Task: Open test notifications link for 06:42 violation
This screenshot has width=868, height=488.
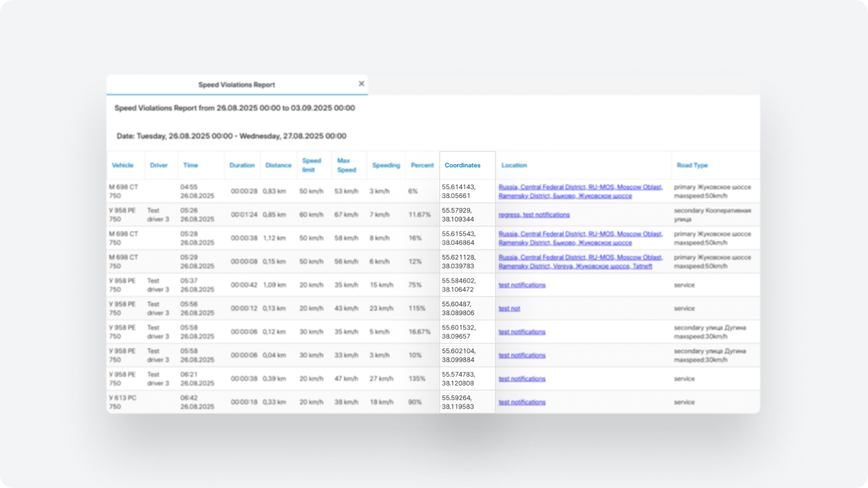Action: [x=521, y=403]
